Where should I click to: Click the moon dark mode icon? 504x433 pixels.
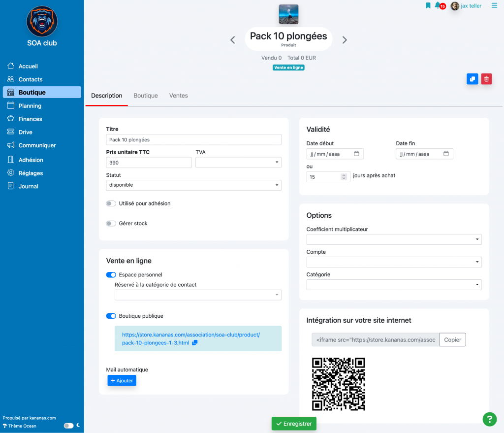click(x=78, y=425)
